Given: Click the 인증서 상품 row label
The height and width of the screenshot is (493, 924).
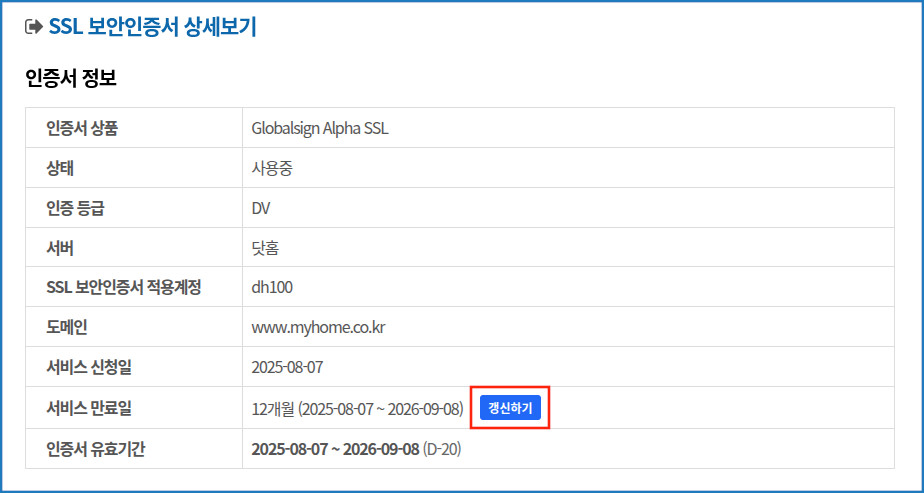Looking at the screenshot, I should (x=82, y=128).
